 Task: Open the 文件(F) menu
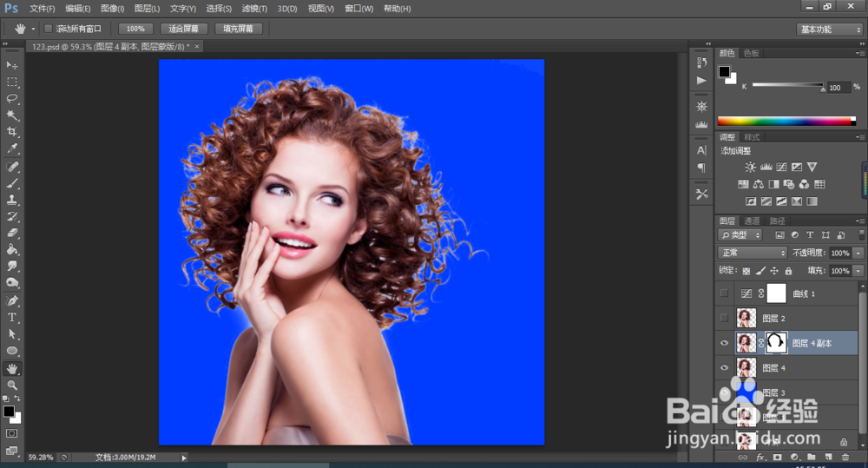pyautogui.click(x=42, y=9)
